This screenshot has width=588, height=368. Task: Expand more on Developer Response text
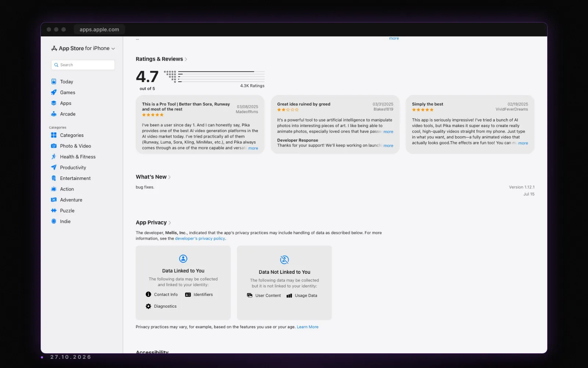(x=388, y=146)
